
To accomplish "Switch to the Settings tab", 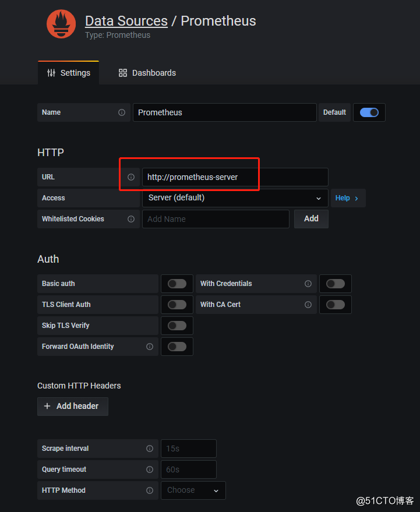I will pos(69,73).
